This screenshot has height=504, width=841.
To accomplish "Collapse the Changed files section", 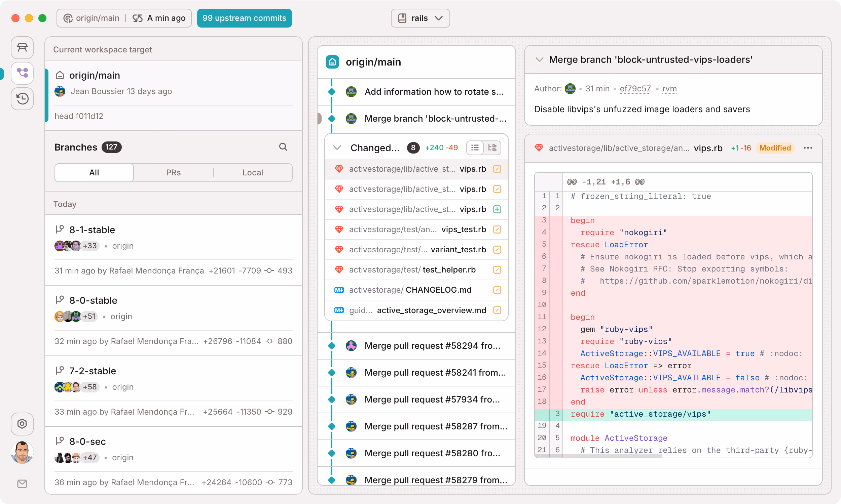I will point(337,148).
